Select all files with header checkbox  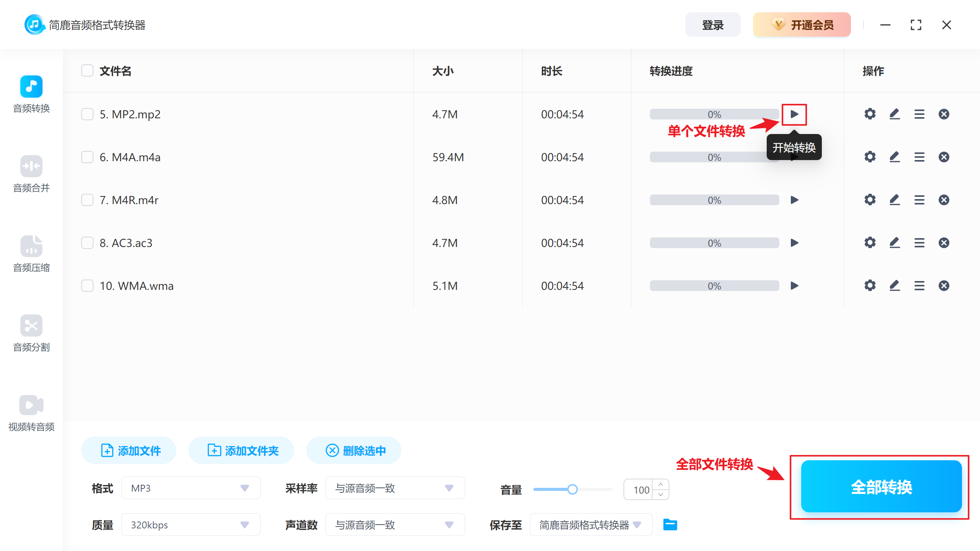87,70
